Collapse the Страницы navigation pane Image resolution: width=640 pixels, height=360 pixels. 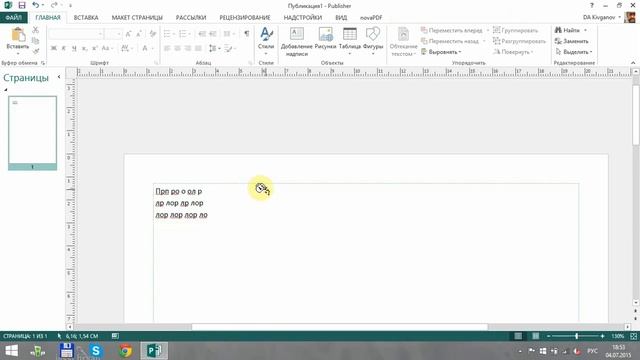[59, 77]
